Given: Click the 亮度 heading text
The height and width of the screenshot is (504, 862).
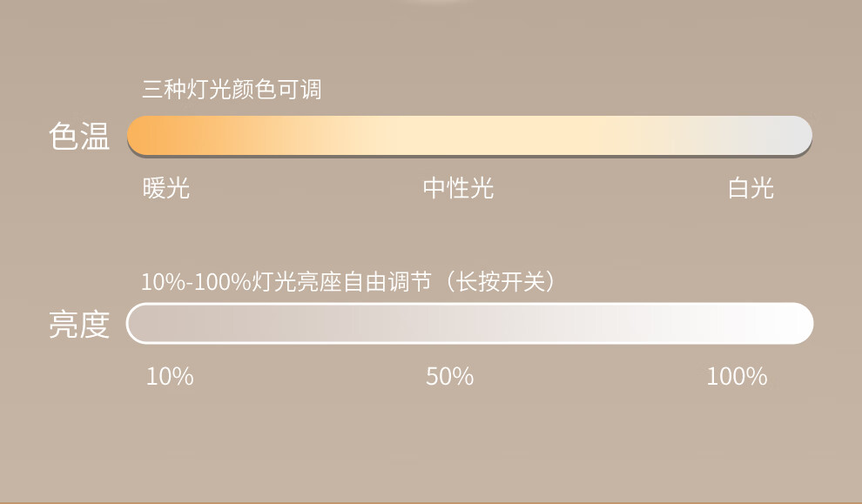Looking at the screenshot, I should 79,325.
